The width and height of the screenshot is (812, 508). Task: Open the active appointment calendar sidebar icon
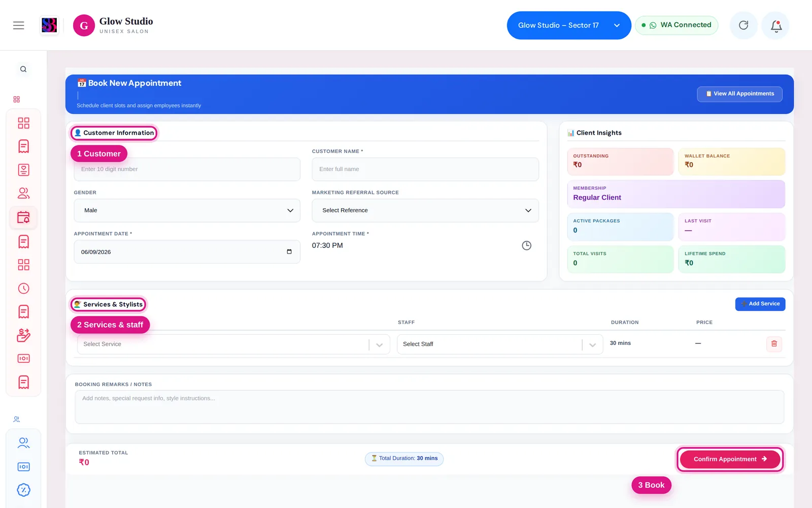pyautogui.click(x=23, y=217)
